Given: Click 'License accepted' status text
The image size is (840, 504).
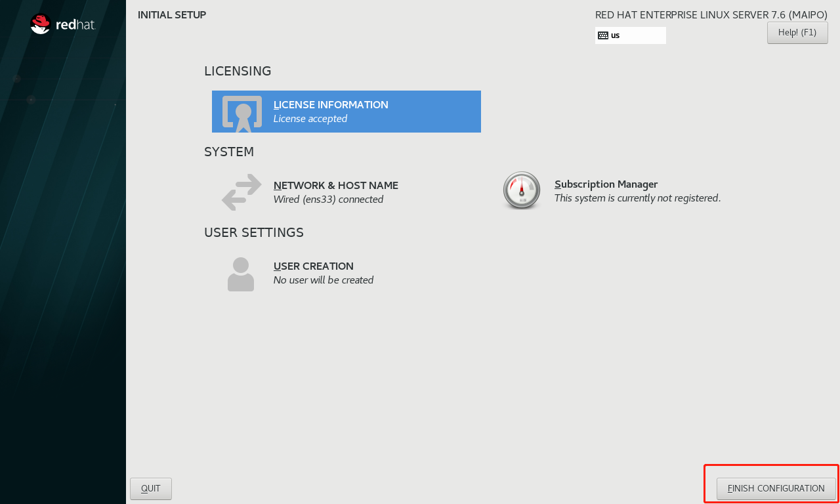Looking at the screenshot, I should tap(310, 119).
